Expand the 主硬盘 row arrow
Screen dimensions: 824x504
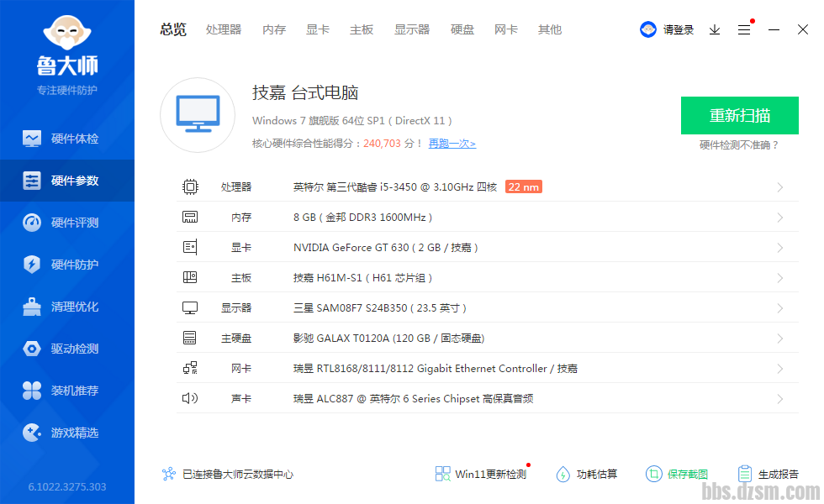click(x=779, y=339)
